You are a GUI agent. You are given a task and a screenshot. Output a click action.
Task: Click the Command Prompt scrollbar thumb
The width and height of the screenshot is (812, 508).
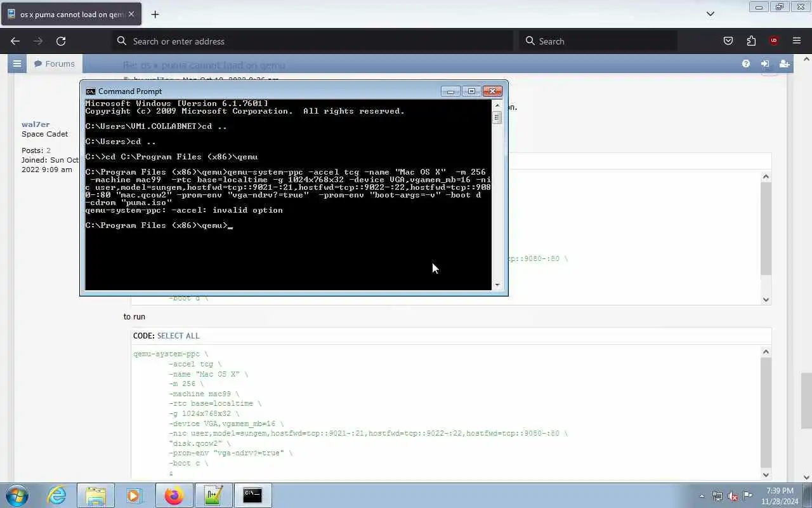coord(497,117)
